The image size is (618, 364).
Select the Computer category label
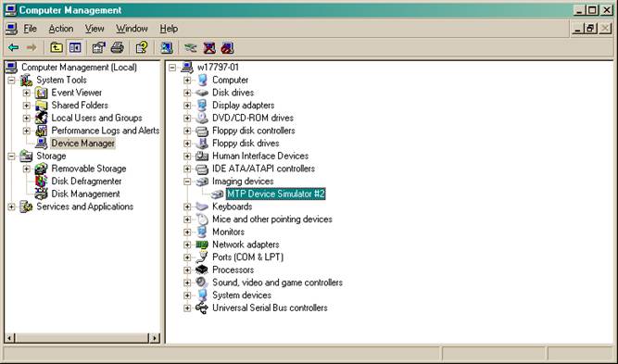click(230, 80)
